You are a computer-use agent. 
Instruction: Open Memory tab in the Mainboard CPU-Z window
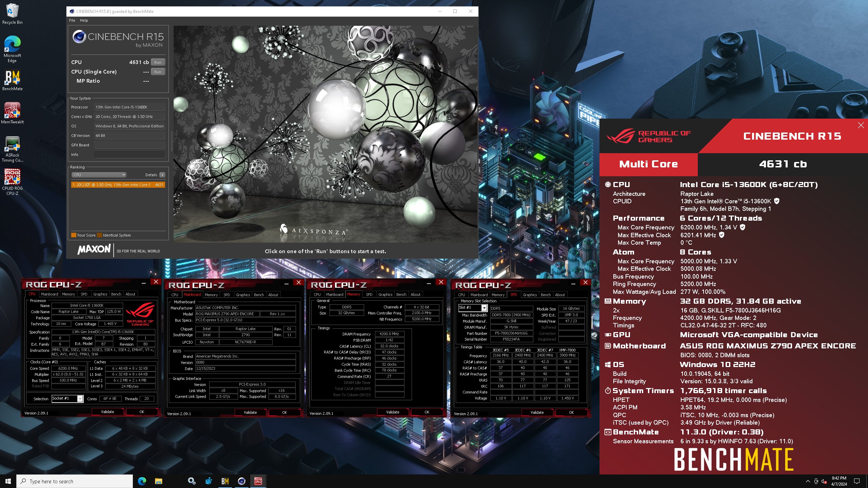point(211,295)
